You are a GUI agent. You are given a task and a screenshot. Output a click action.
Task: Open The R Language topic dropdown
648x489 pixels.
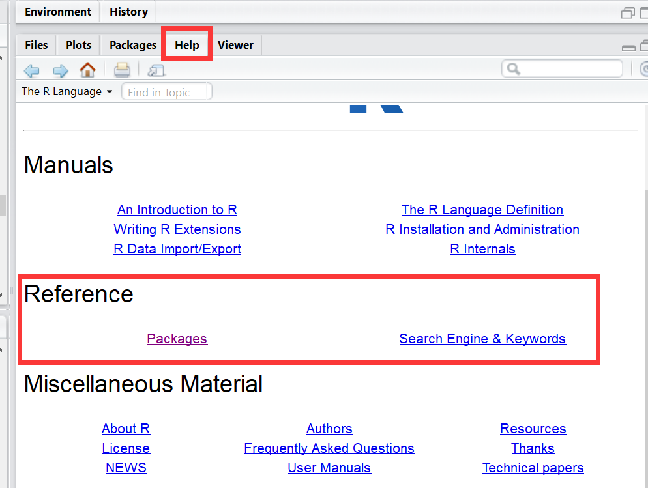pos(67,91)
